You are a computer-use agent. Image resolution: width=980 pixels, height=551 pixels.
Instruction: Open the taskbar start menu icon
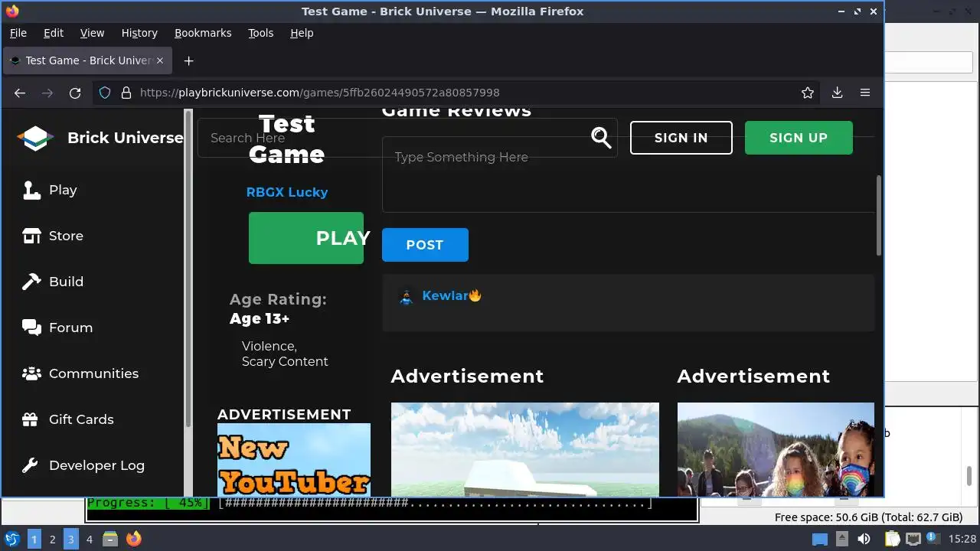click(12, 539)
